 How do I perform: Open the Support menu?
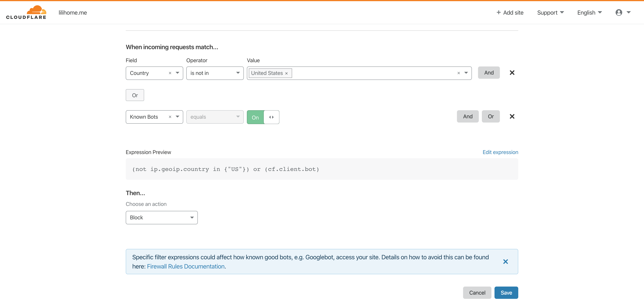[550, 12]
